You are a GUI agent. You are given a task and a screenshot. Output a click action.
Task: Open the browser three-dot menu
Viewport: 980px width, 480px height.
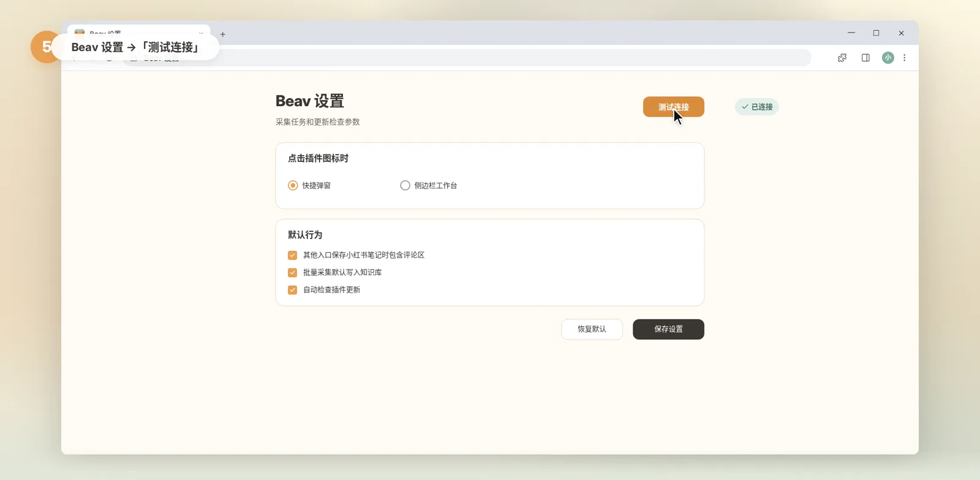[904, 58]
